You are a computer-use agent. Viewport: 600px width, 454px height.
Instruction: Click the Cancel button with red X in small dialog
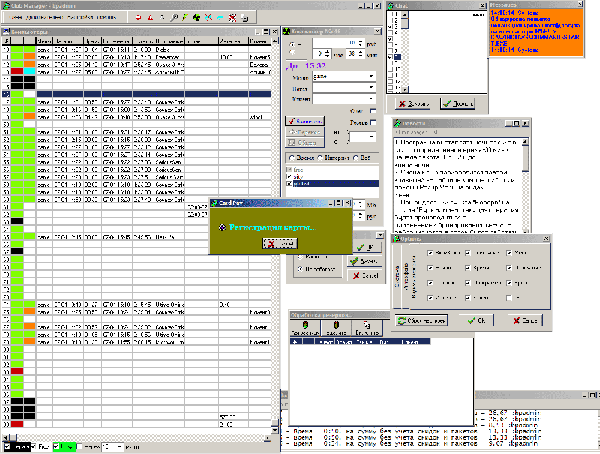[365, 275]
